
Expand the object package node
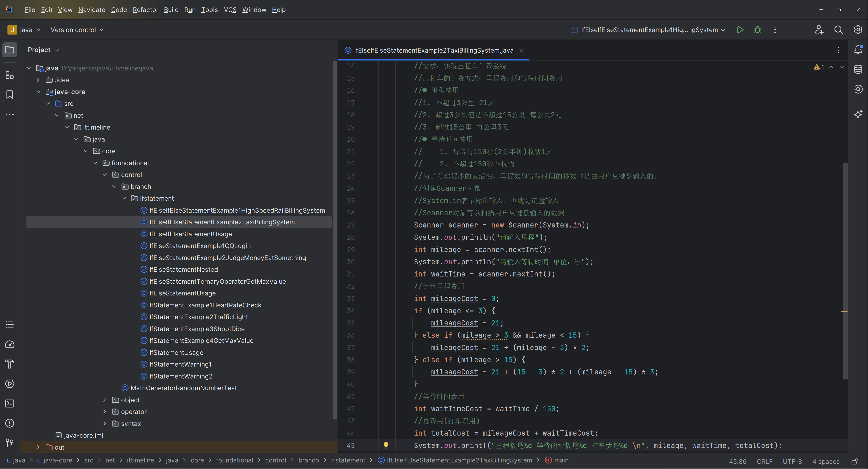tap(104, 400)
